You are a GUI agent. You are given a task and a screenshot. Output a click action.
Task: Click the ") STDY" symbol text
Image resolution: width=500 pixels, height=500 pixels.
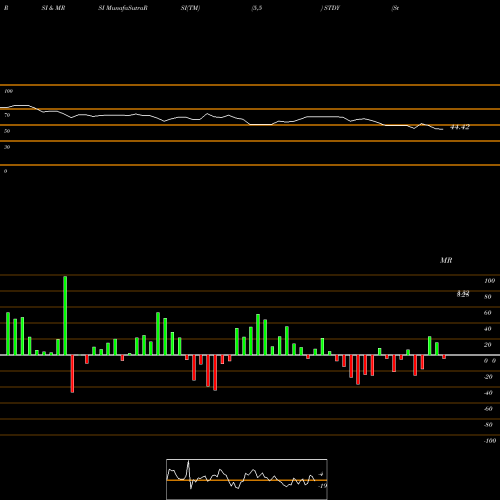point(330,8)
